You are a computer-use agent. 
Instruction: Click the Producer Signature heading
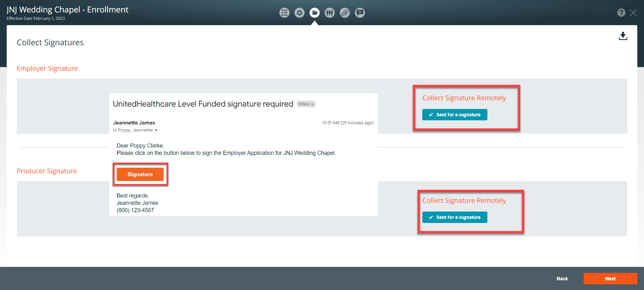click(x=47, y=171)
